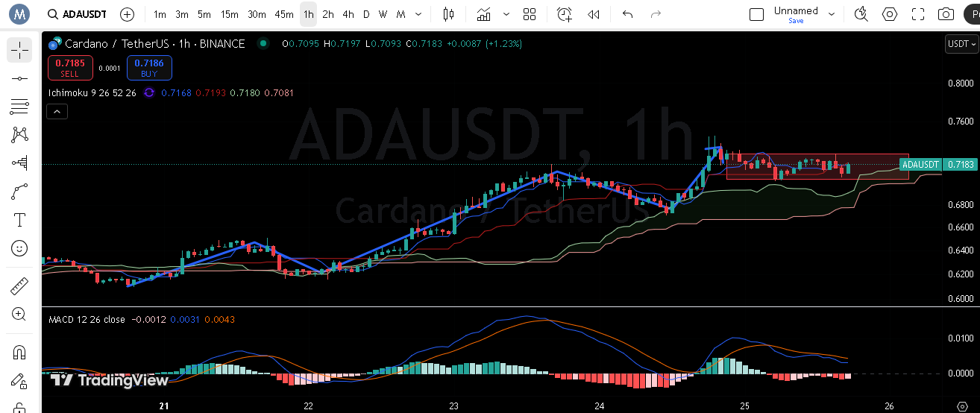Open the forecasting and measurement tools
Screen dimensions: 980x413
19,163
